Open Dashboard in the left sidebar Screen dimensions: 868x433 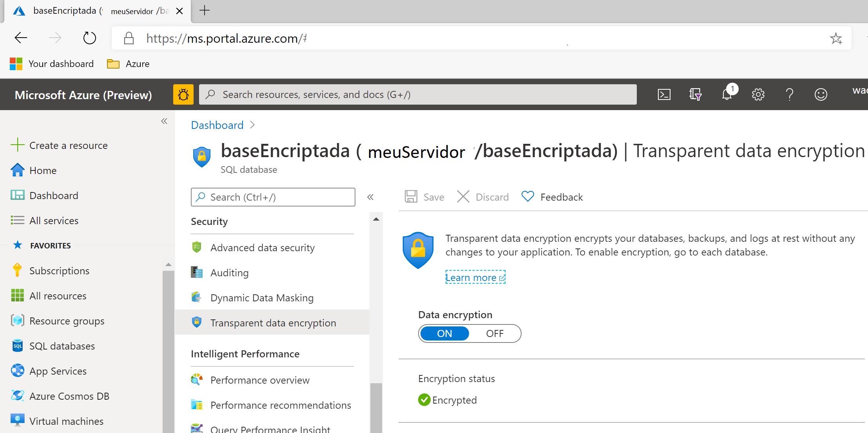click(x=44, y=196)
